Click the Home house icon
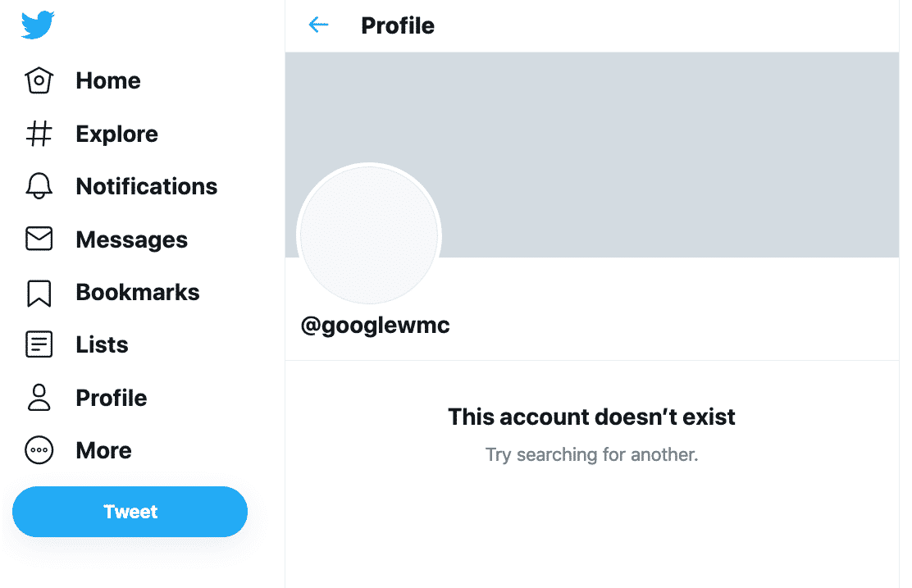 tap(39, 80)
